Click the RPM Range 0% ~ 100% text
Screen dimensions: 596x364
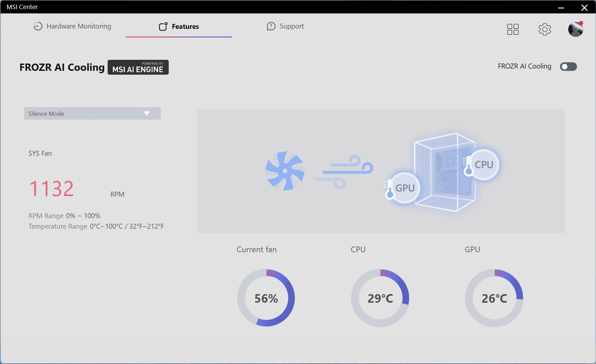(64, 216)
